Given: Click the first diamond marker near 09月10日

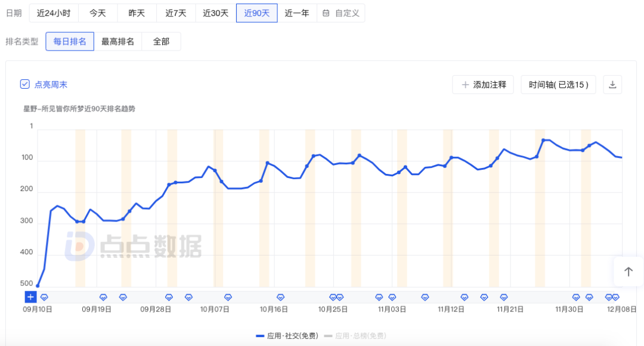Looking at the screenshot, I should (44, 297).
